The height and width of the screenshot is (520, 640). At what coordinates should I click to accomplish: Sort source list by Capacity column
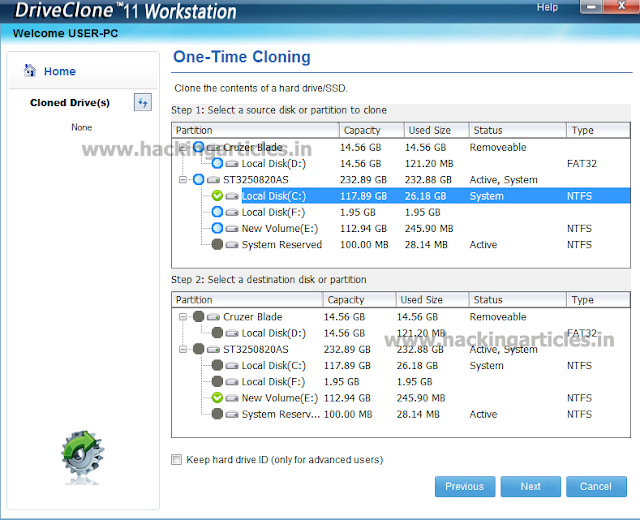point(372,130)
